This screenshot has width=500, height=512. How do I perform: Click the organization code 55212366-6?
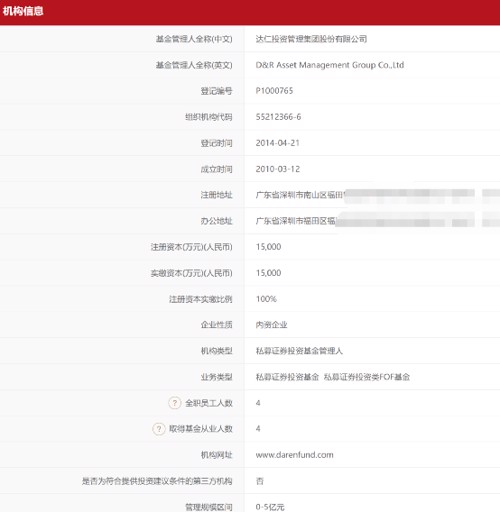(278, 117)
